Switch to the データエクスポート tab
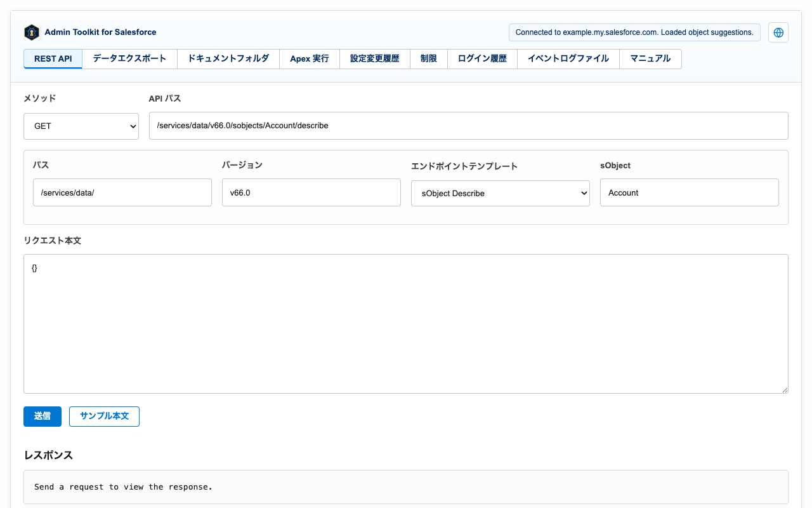 [x=129, y=58]
